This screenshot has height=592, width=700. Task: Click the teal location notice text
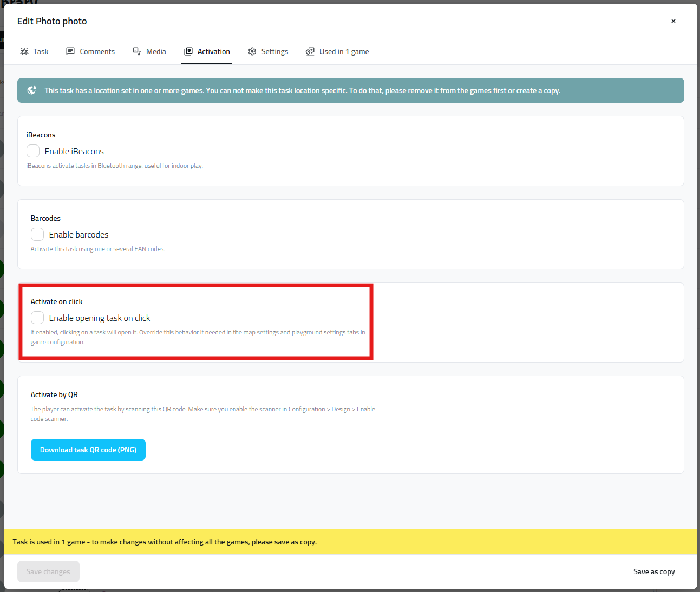(302, 90)
